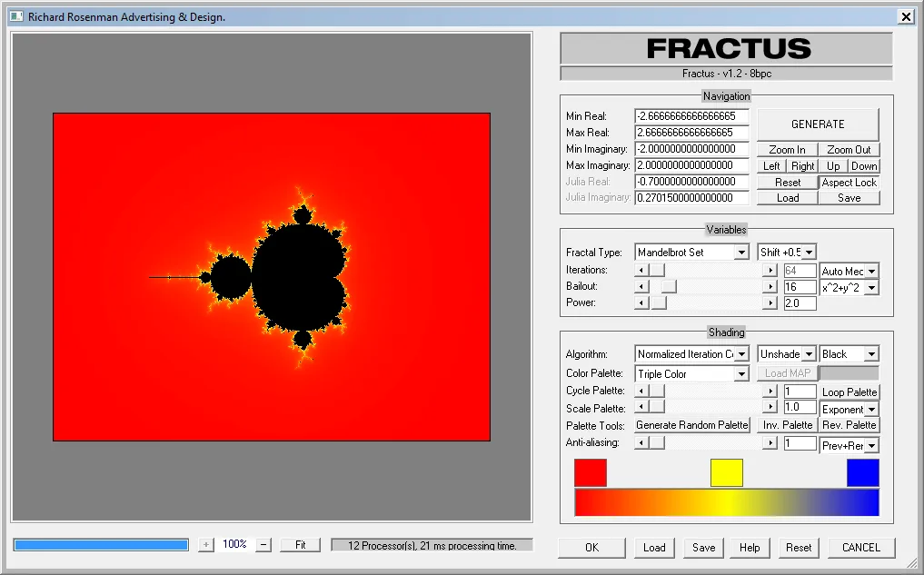Click Fit to fit the preview
This screenshot has width=924, height=575.
300,544
